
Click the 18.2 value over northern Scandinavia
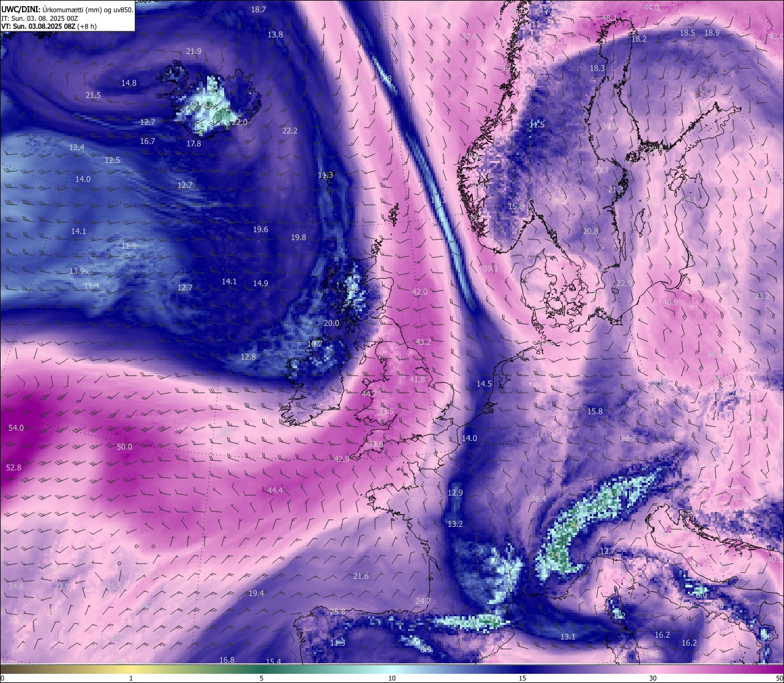(639, 39)
